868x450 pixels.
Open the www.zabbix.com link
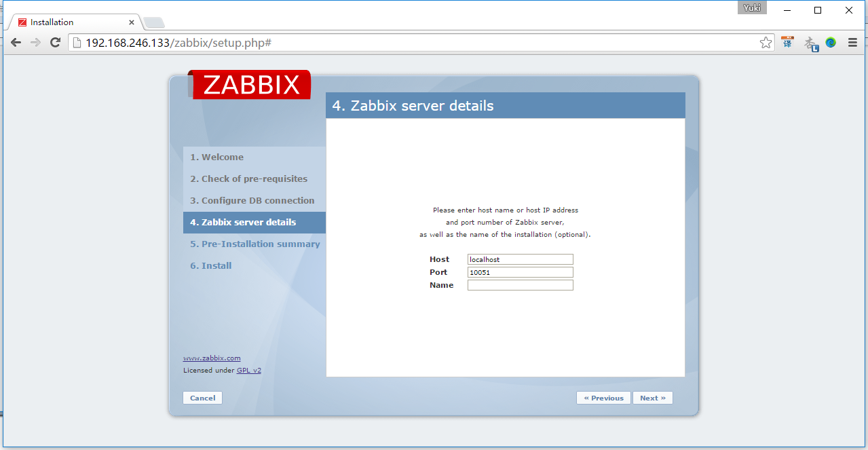tap(212, 358)
